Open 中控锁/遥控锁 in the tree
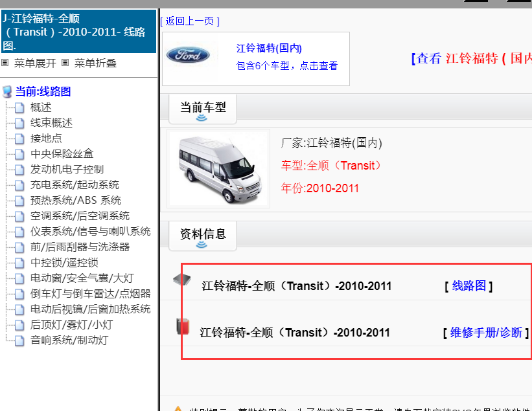Screen dimensions: 532x411 [64, 263]
